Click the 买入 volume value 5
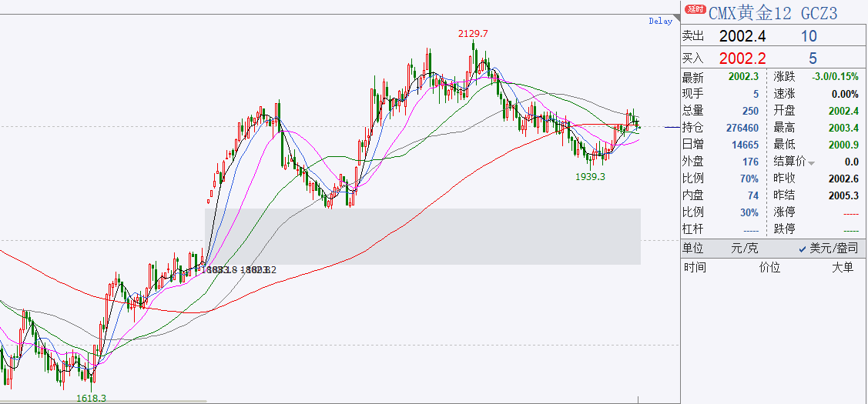Viewport: 868px width, 404px height. pyautogui.click(x=813, y=58)
